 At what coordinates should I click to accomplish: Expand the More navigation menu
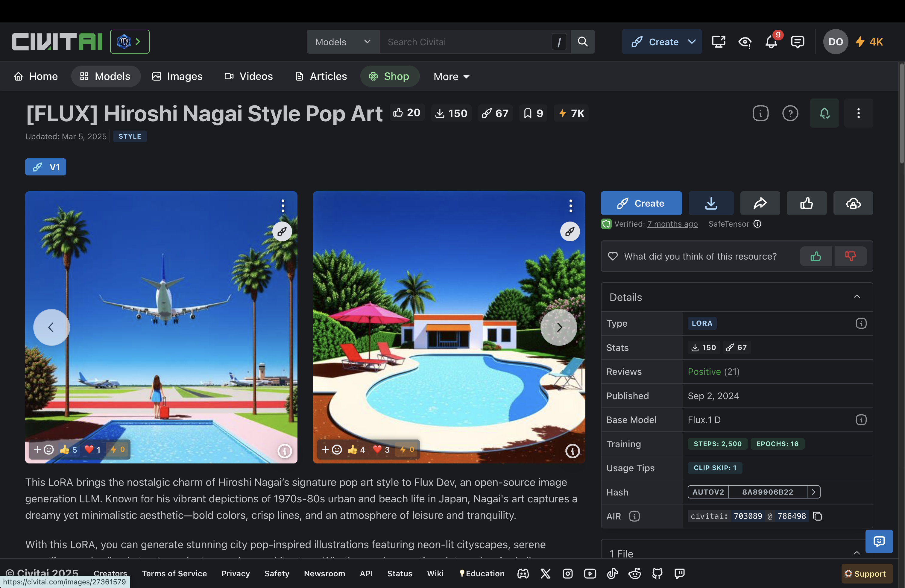[451, 76]
